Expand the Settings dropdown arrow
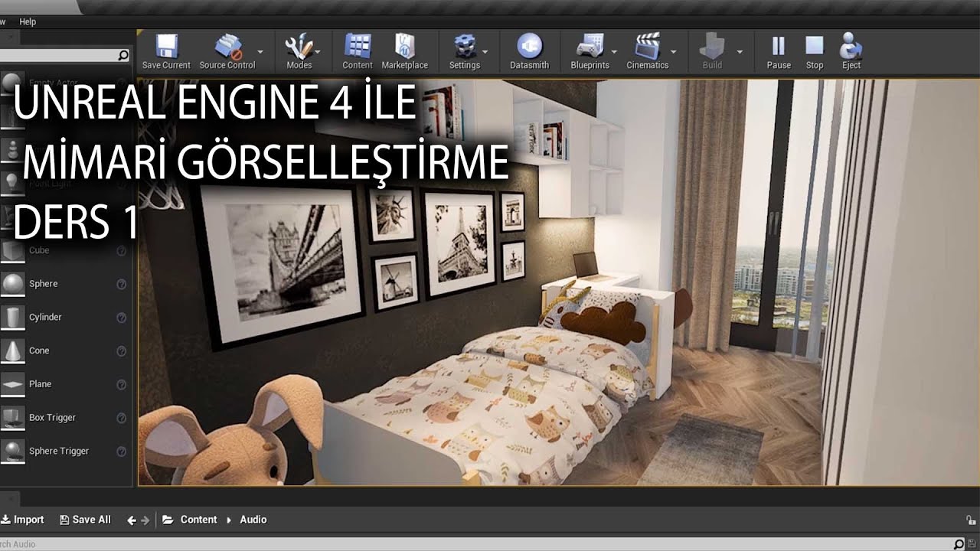This screenshot has width=980, height=551. 485,52
